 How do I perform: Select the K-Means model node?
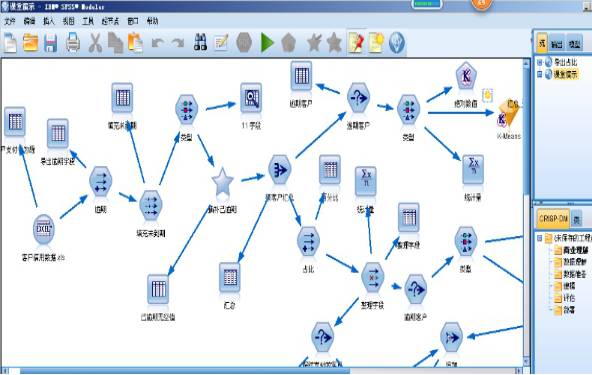point(509,114)
